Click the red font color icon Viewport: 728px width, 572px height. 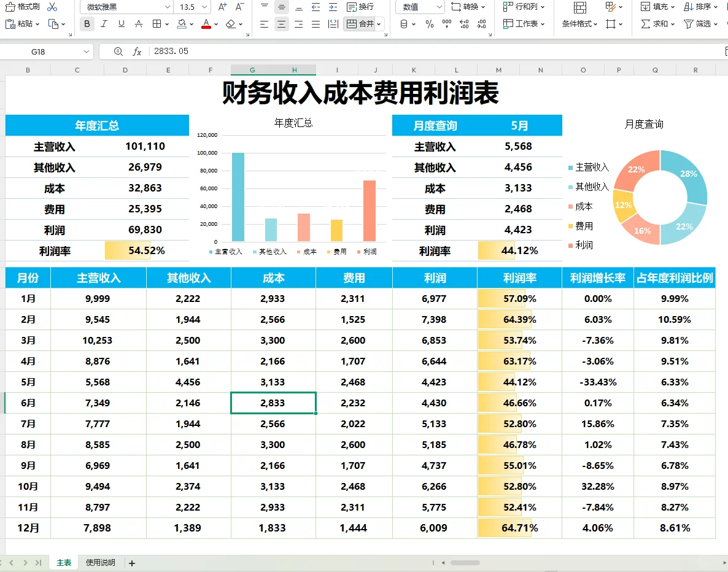[206, 24]
